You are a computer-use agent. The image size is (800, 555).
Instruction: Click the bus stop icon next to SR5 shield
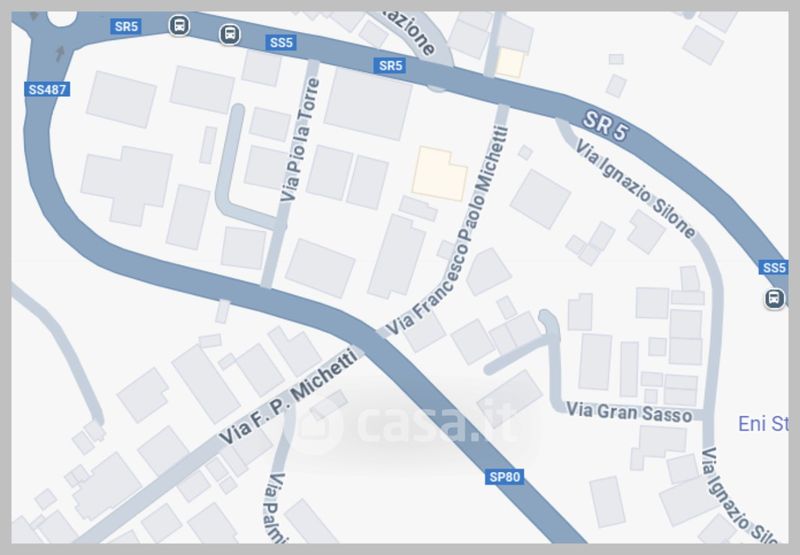pos(179,25)
